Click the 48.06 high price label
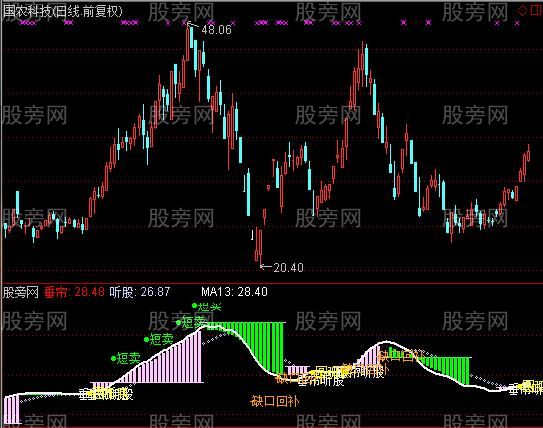Image resolution: width=543 pixels, height=428 pixels. (x=216, y=30)
